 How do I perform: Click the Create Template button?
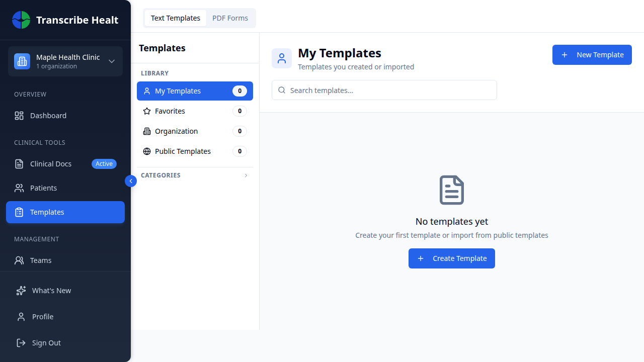point(451,258)
